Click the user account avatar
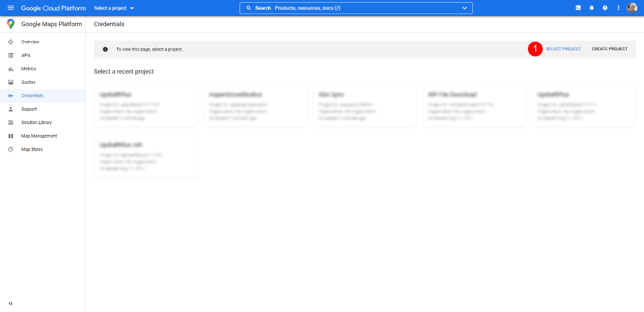Viewport: 644px width, 312px height. pyautogui.click(x=632, y=8)
